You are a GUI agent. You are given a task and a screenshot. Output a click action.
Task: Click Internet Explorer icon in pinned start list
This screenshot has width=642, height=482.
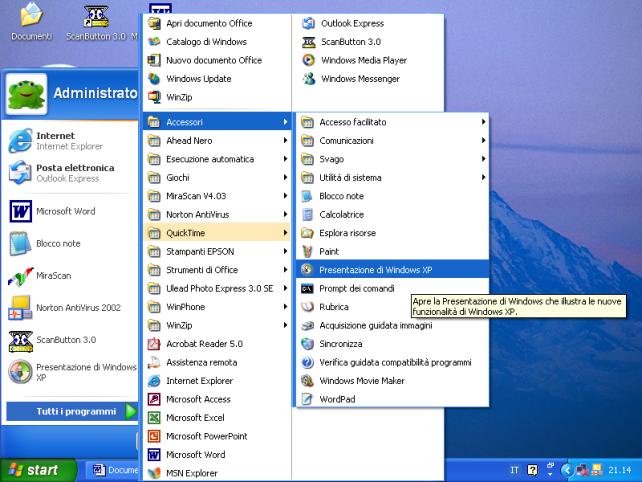(20, 140)
